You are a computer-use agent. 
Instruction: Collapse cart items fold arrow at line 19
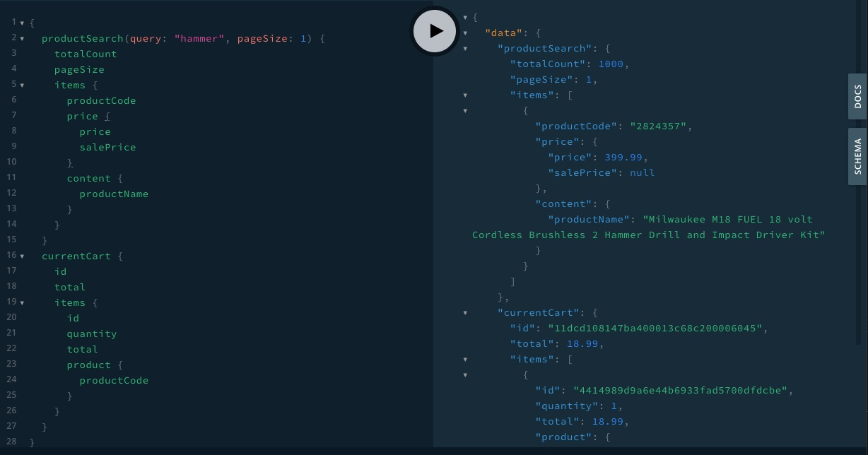coord(23,303)
